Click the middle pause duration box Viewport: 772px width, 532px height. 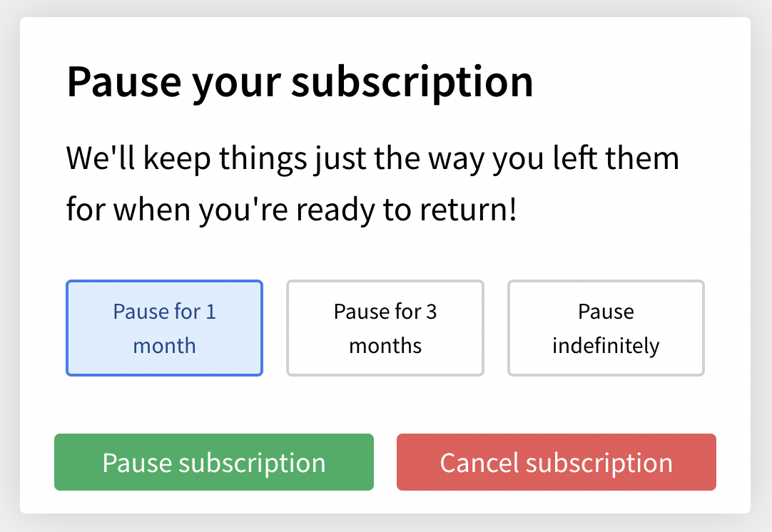click(x=385, y=328)
